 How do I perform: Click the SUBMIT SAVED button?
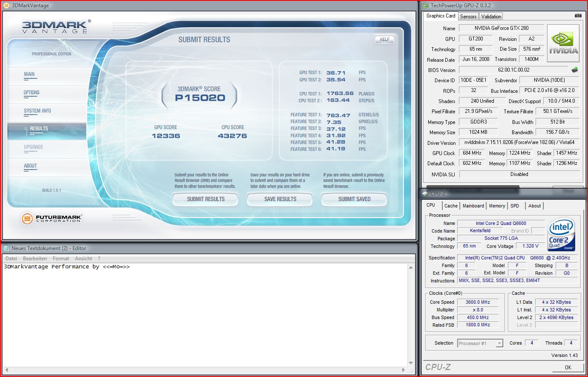355,199
